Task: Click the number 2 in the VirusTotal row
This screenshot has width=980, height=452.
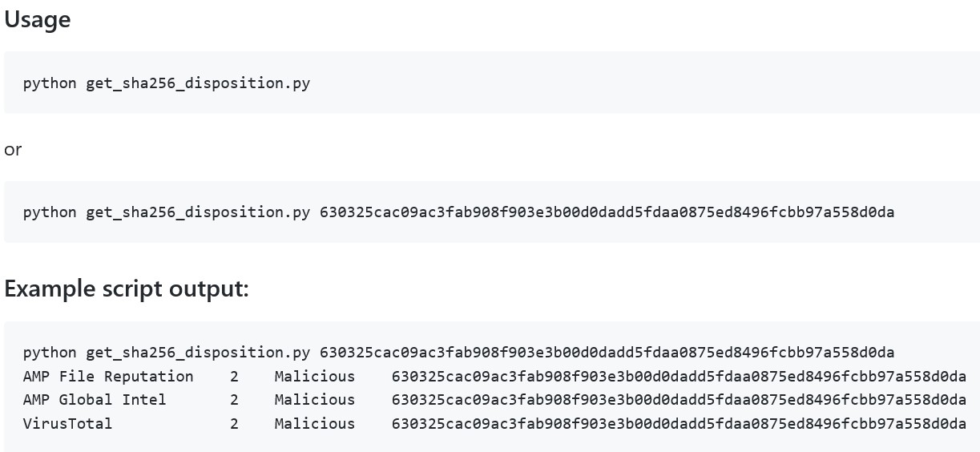Action: pos(234,423)
